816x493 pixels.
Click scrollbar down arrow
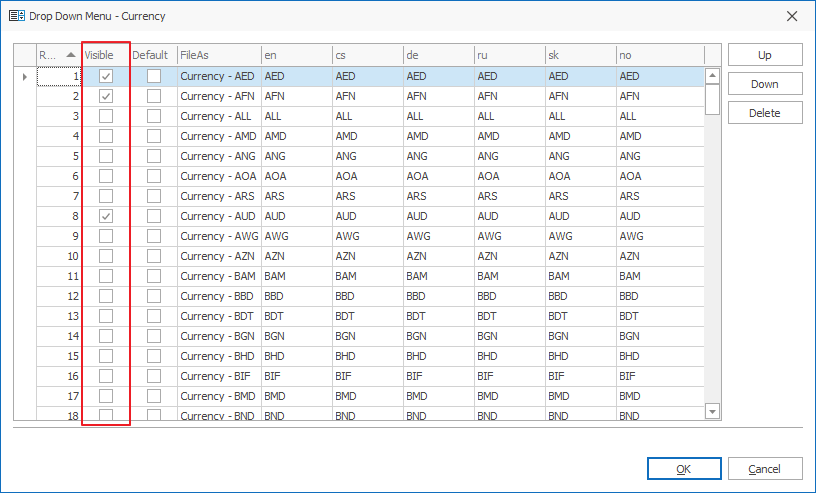tap(712, 411)
